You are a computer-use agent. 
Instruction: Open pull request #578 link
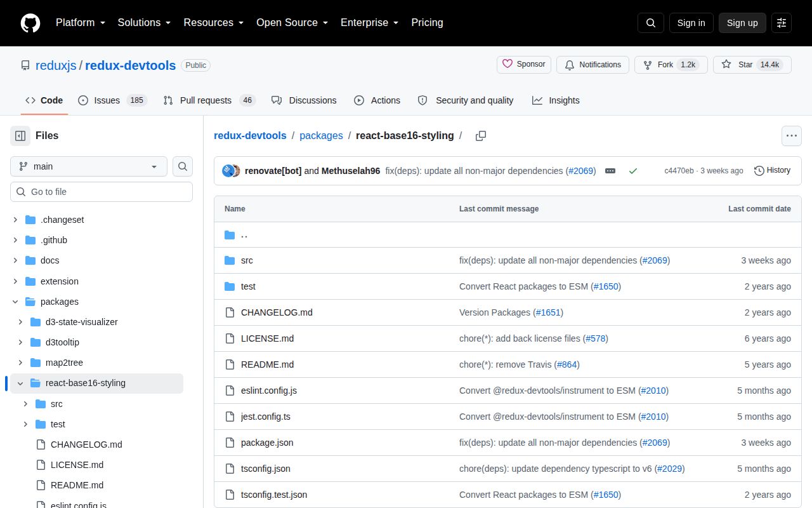click(x=596, y=338)
